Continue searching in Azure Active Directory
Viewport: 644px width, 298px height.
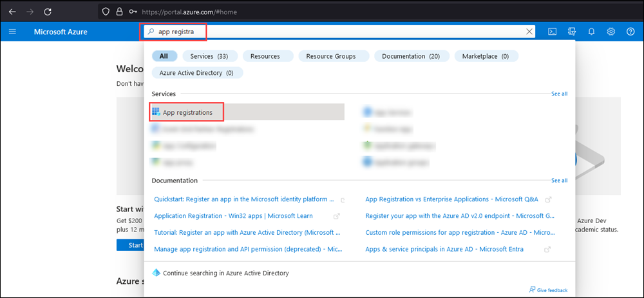(225, 273)
